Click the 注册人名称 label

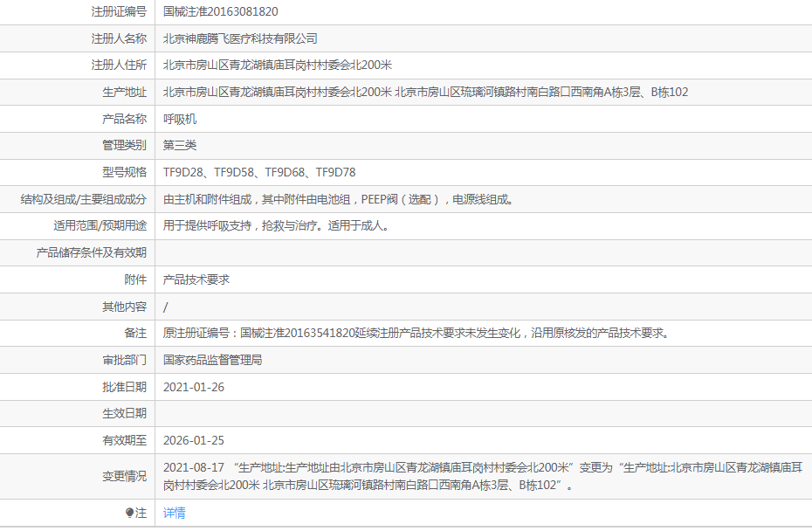coord(119,38)
